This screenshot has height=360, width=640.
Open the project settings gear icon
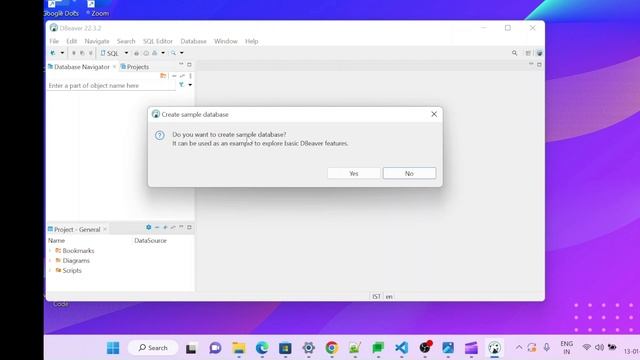coord(149,227)
